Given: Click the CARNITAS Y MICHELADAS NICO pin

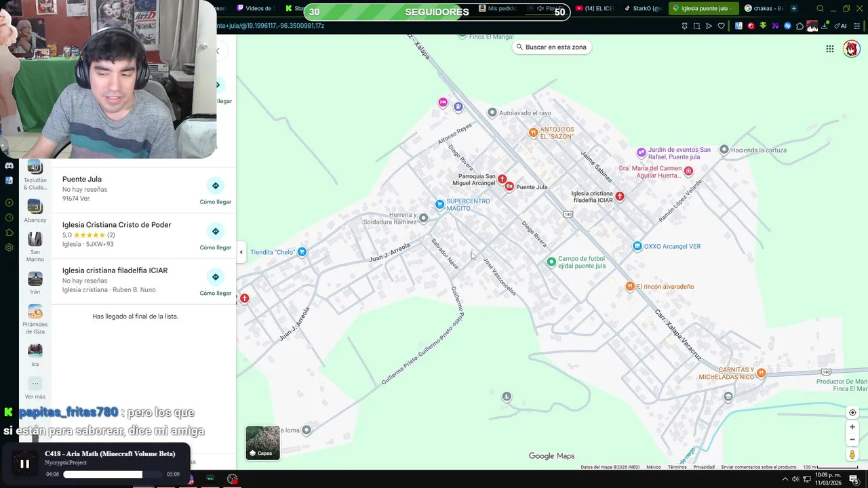Looking at the screenshot, I should coord(761,373).
